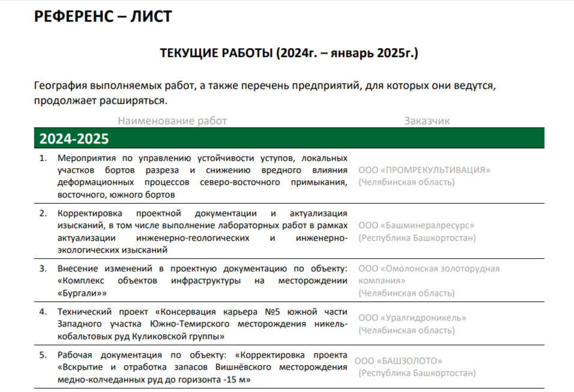Click customer "ООО «ПРОМРЕКУЛЬТИВАЦИЯ»"

coord(424,170)
